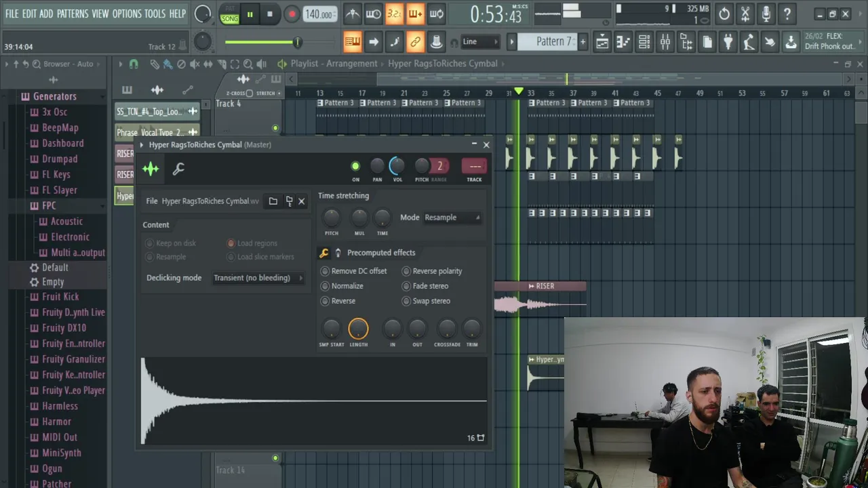Select the playlist Select tool

tap(235, 64)
